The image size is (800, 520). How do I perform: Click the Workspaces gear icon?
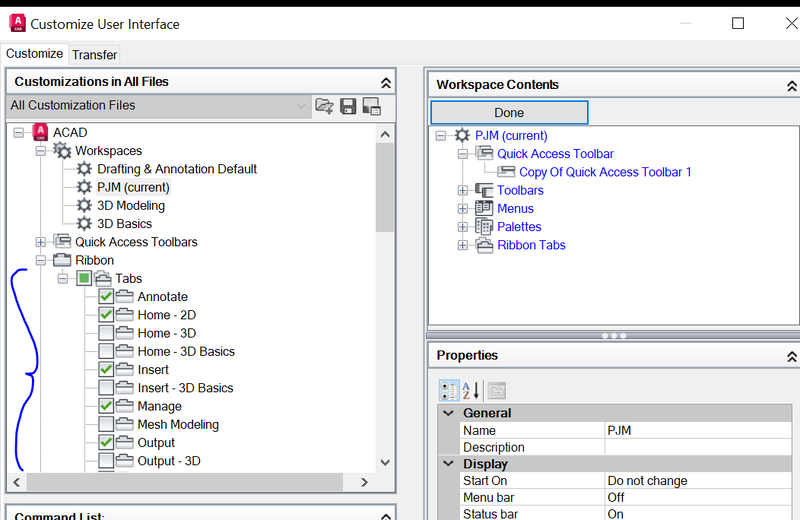[x=62, y=151]
